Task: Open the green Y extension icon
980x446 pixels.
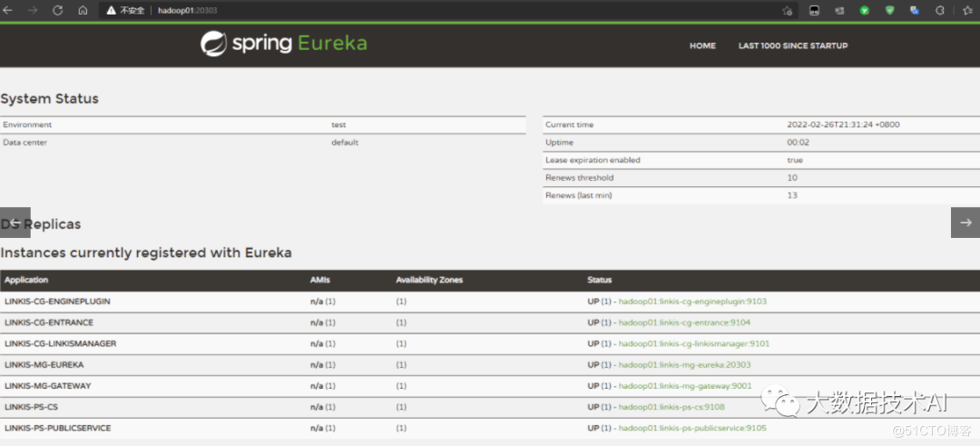Action: point(865,10)
